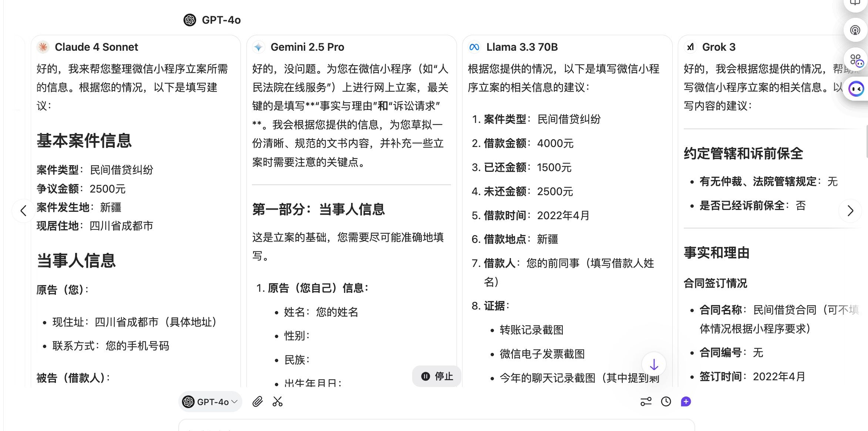Open the GPT-4o model selector dropdown
Viewport: 868px width, 431px height.
coord(210,402)
